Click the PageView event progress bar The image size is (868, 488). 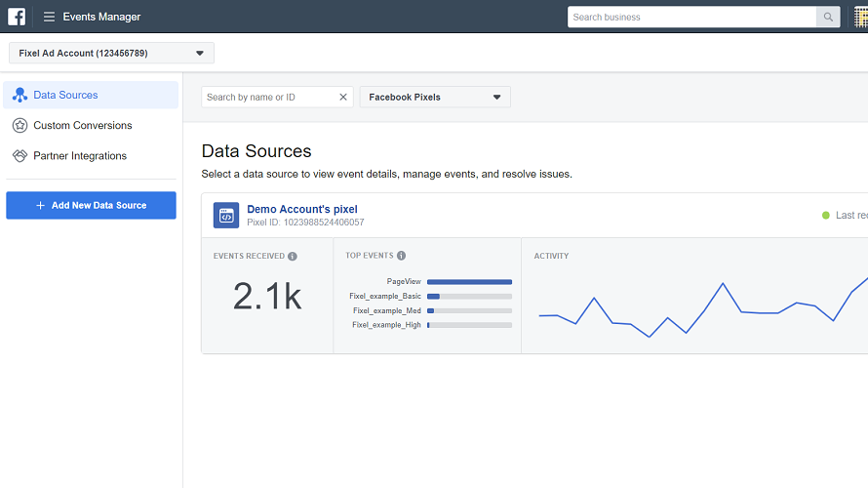click(x=469, y=281)
